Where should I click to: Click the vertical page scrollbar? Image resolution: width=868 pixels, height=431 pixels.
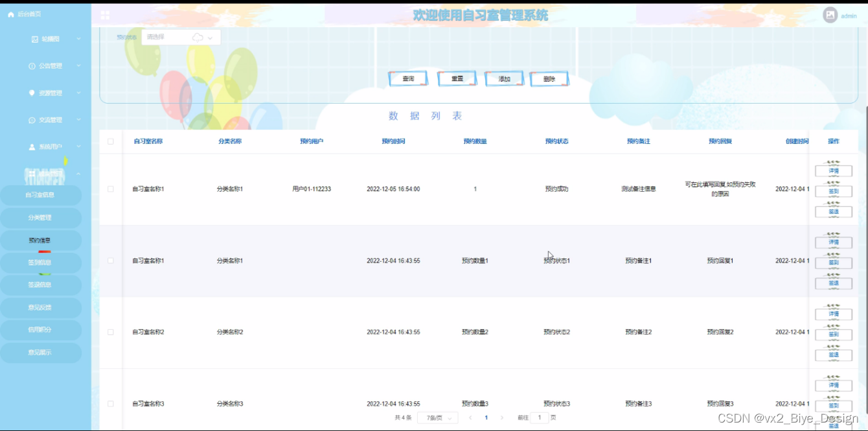(865, 259)
